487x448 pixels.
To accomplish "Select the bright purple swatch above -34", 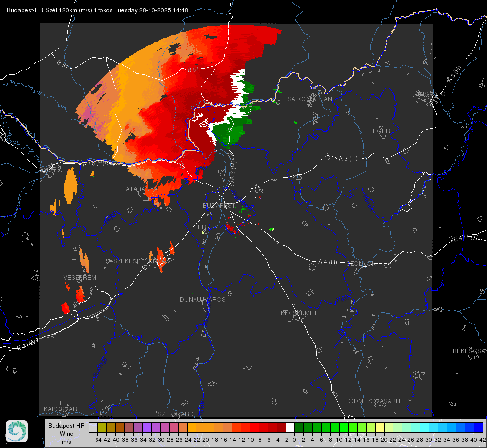I will pyautogui.click(x=147, y=427).
